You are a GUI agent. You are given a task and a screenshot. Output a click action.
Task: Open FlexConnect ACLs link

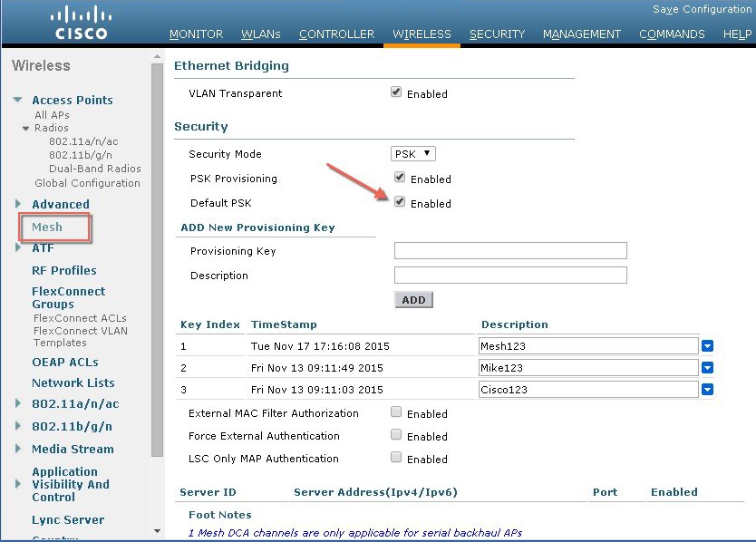[x=80, y=318]
